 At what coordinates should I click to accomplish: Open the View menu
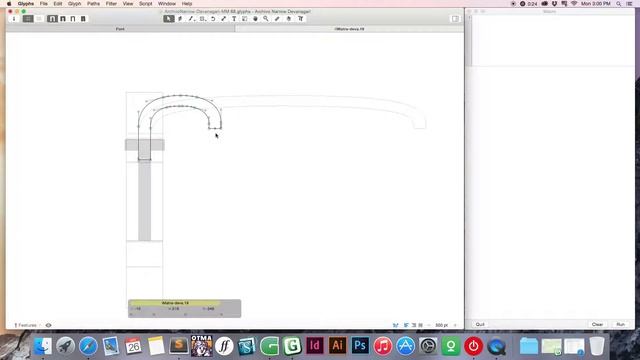coord(128,4)
